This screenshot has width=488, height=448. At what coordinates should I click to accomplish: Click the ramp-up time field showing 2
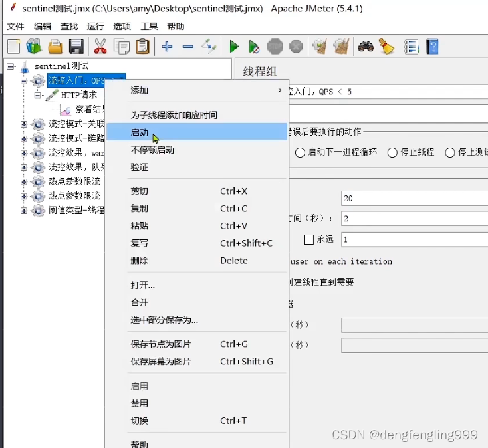tap(415, 219)
